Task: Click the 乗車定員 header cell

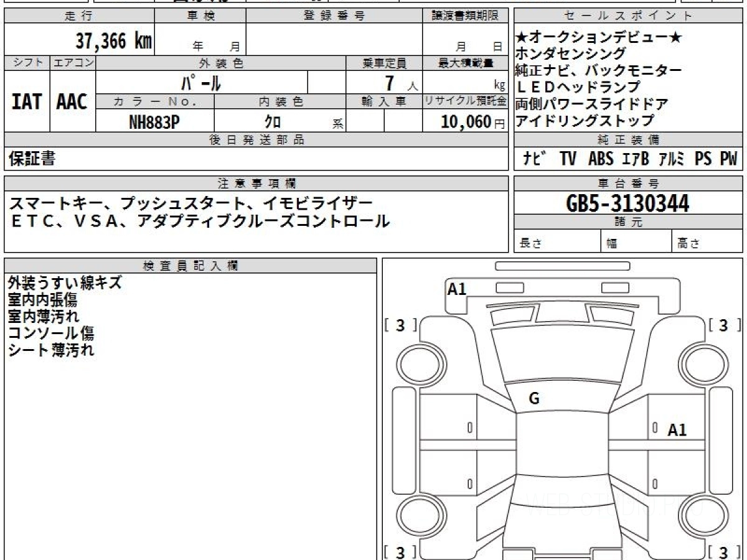Action: pos(384,63)
